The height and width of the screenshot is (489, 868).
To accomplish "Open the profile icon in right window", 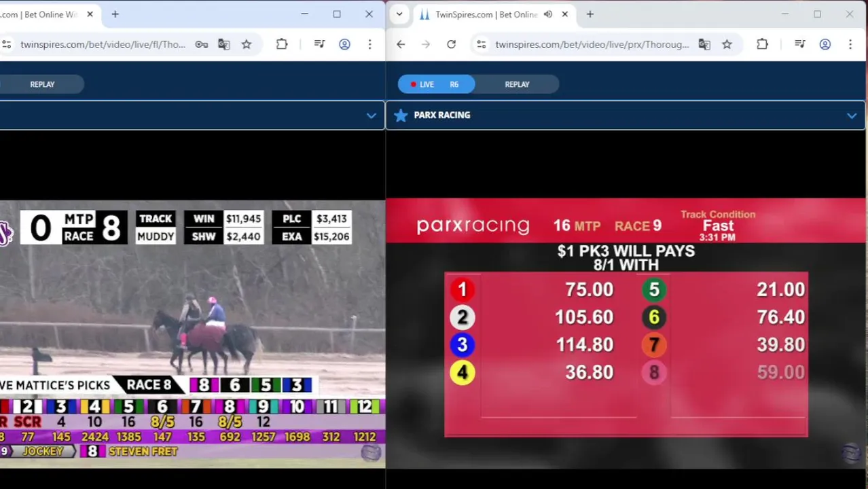I will tap(825, 44).
